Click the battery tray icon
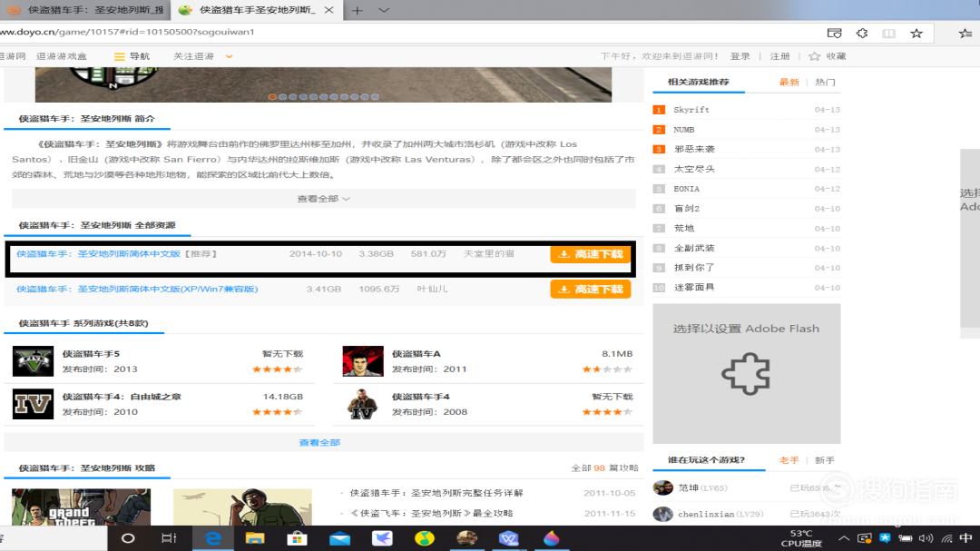The height and width of the screenshot is (551, 980). pyautogui.click(x=905, y=538)
